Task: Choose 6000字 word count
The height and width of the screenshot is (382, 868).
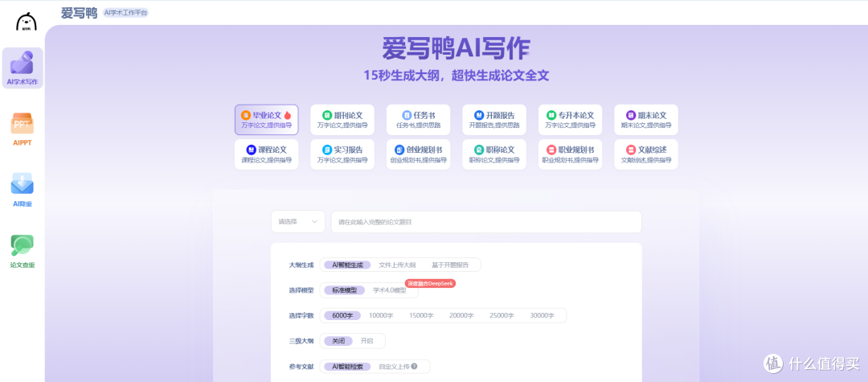Action: (342, 315)
